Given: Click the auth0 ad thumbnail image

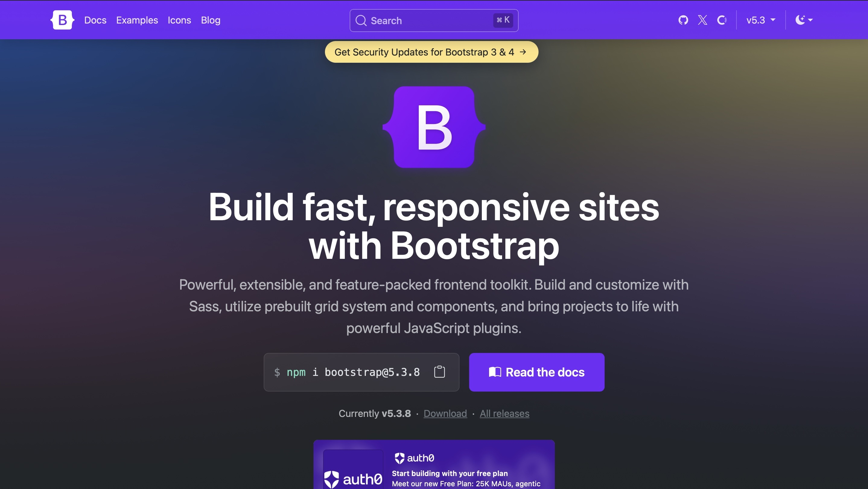Looking at the screenshot, I should [x=353, y=469].
